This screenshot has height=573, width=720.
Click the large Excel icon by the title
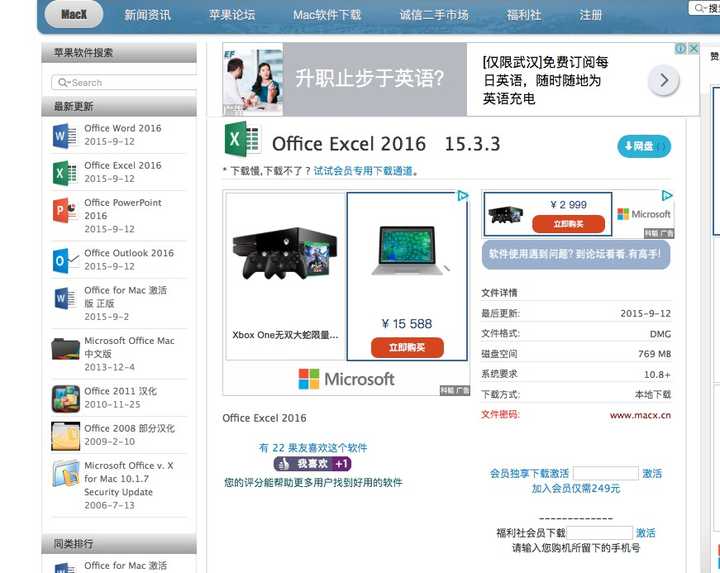(242, 140)
